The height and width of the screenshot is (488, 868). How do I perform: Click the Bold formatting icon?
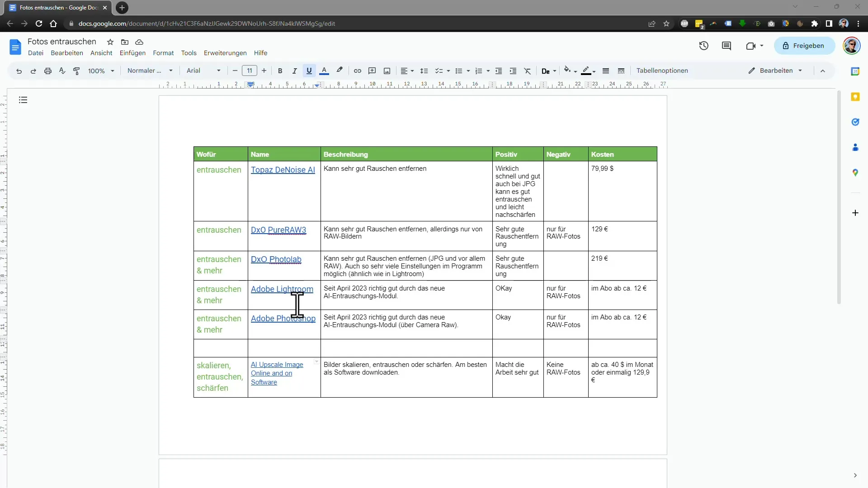point(279,71)
